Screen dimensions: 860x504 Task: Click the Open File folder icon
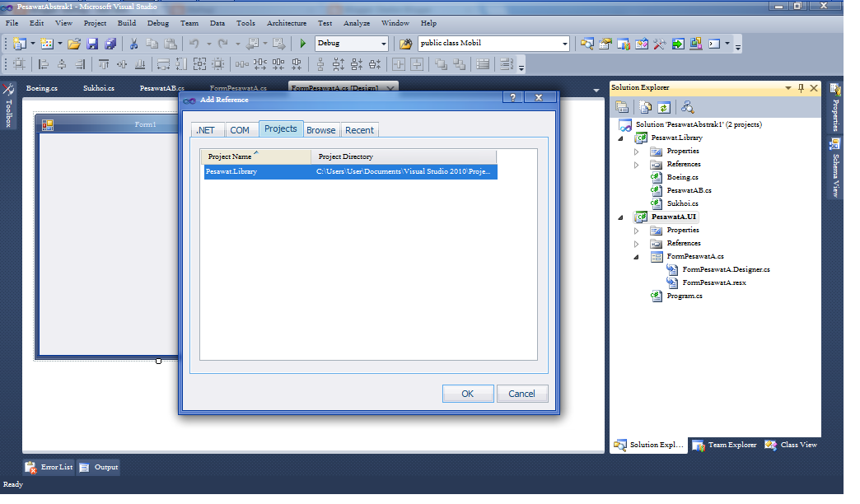pyautogui.click(x=74, y=44)
